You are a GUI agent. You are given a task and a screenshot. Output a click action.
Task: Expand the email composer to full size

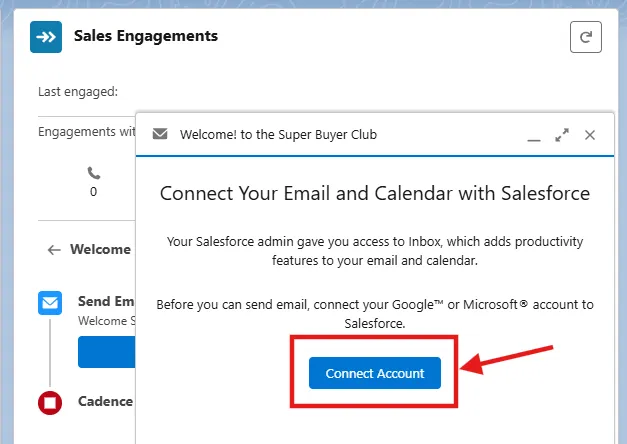point(562,134)
